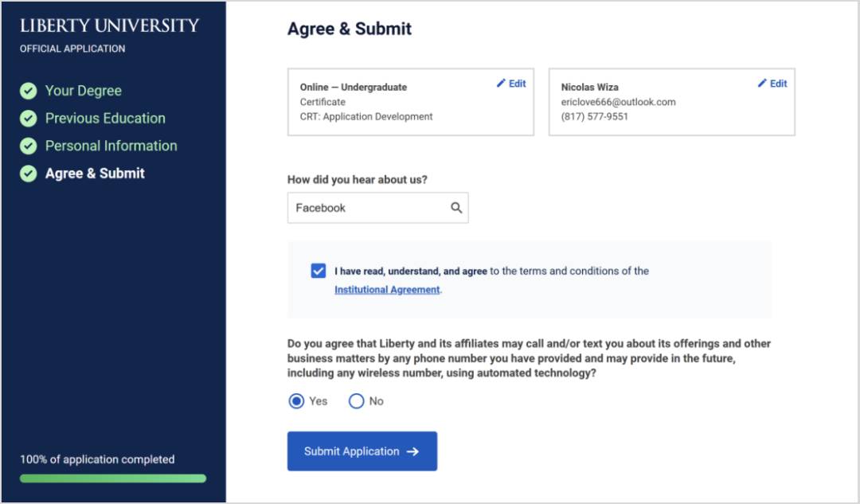Click the Submit Application button

pyautogui.click(x=362, y=451)
